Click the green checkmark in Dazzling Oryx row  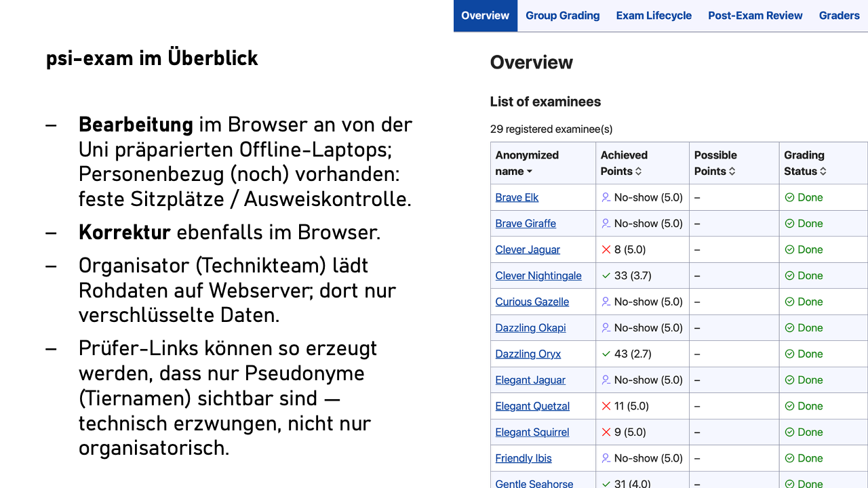(x=606, y=354)
